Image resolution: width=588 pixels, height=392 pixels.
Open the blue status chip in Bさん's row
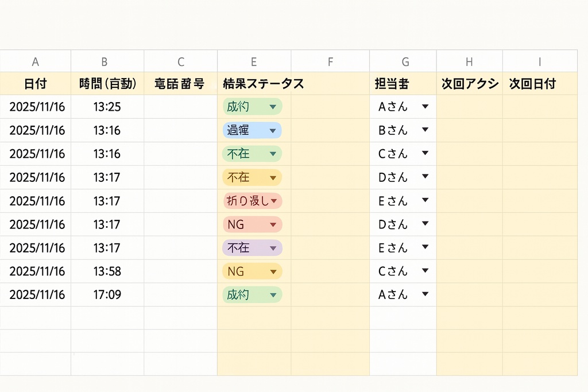[x=252, y=130]
